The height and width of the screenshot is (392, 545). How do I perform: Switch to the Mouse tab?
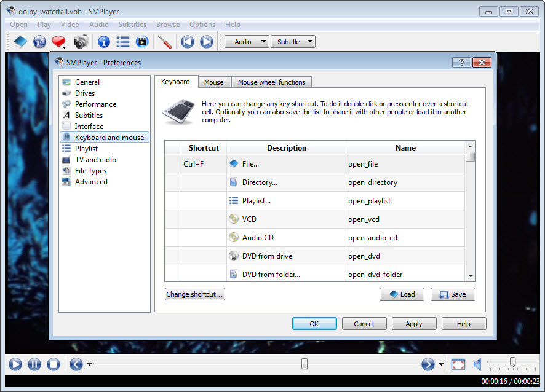(x=214, y=82)
